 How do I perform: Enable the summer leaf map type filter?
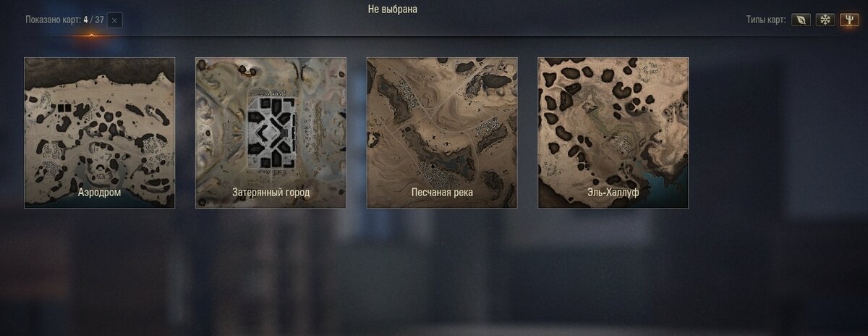click(x=801, y=20)
